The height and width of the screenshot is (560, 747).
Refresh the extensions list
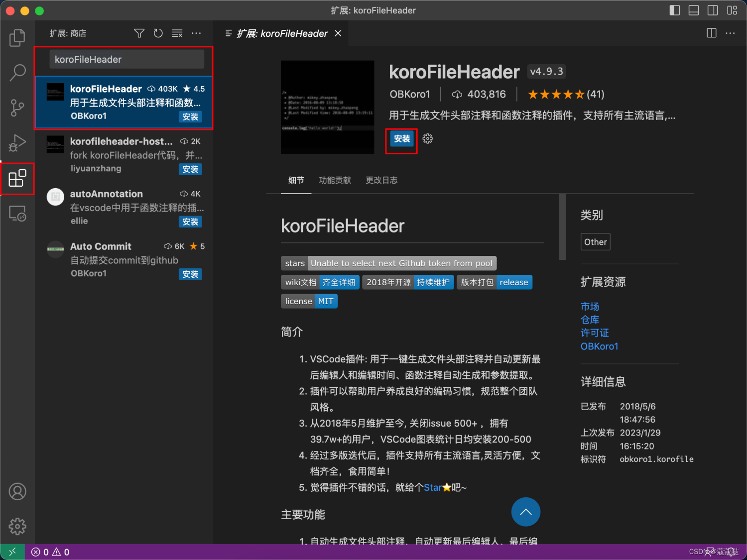pyautogui.click(x=158, y=33)
